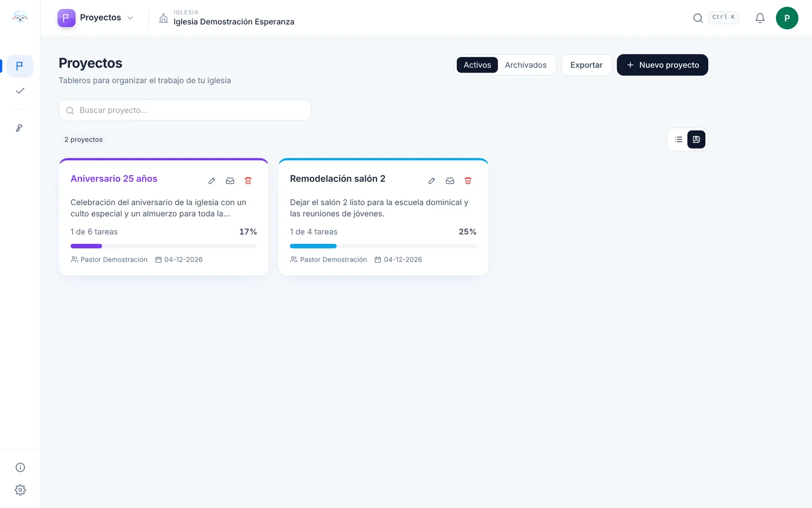Archive the Remodelación salón 2 project

(450, 181)
